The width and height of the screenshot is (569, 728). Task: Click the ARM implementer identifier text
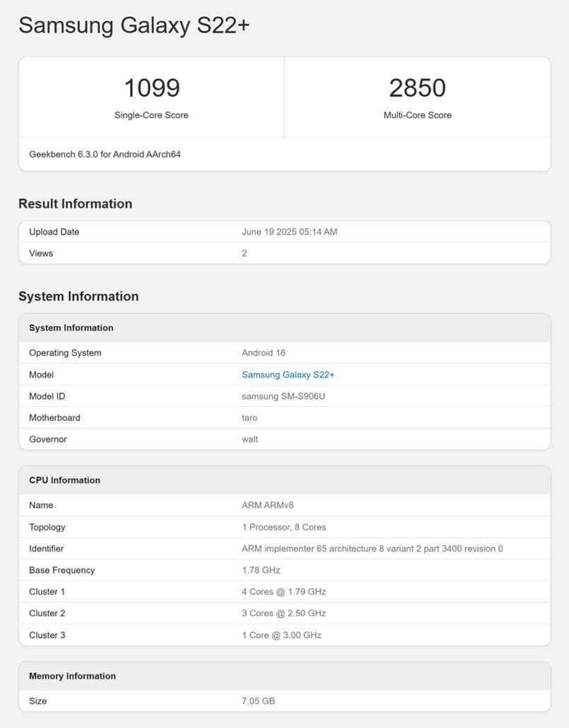[372, 548]
